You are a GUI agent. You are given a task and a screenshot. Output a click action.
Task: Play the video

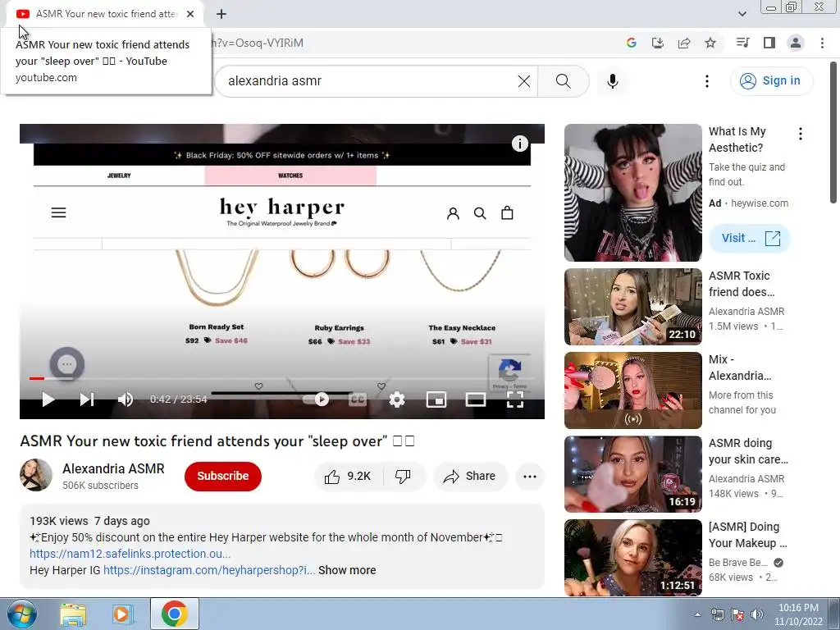tap(48, 399)
